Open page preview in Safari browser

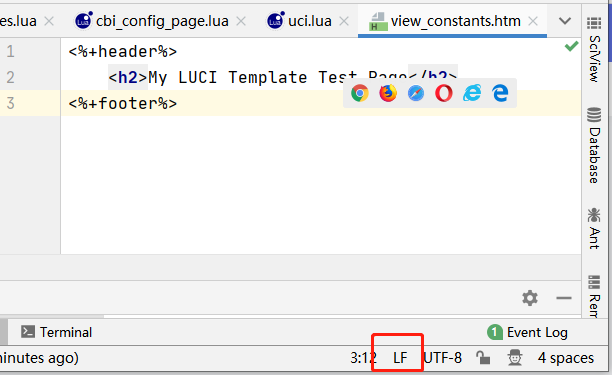(416, 94)
